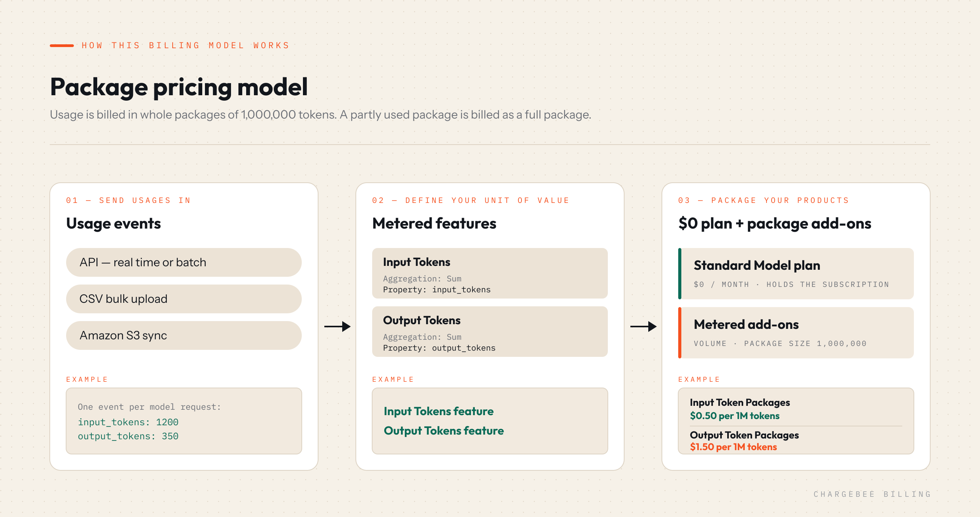
Task: Click the 'Input Token Packages' heading
Action: click(x=740, y=403)
